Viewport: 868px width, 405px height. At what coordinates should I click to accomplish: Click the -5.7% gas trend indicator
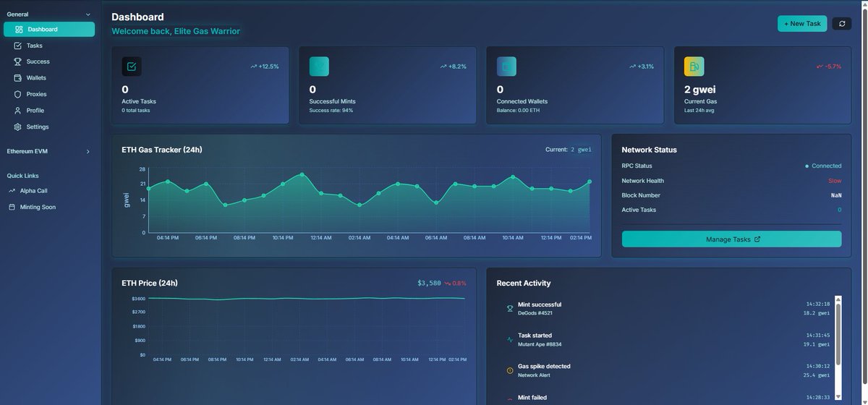(827, 67)
